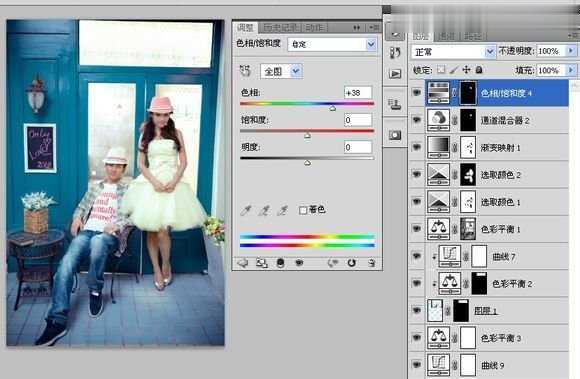Pick the add-to-sample eyedropper

coord(264,210)
